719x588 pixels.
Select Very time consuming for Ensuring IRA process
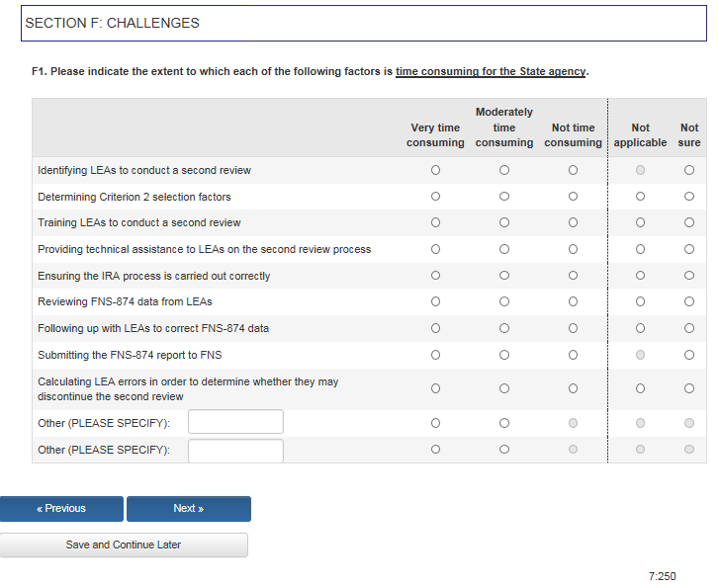coord(435,276)
